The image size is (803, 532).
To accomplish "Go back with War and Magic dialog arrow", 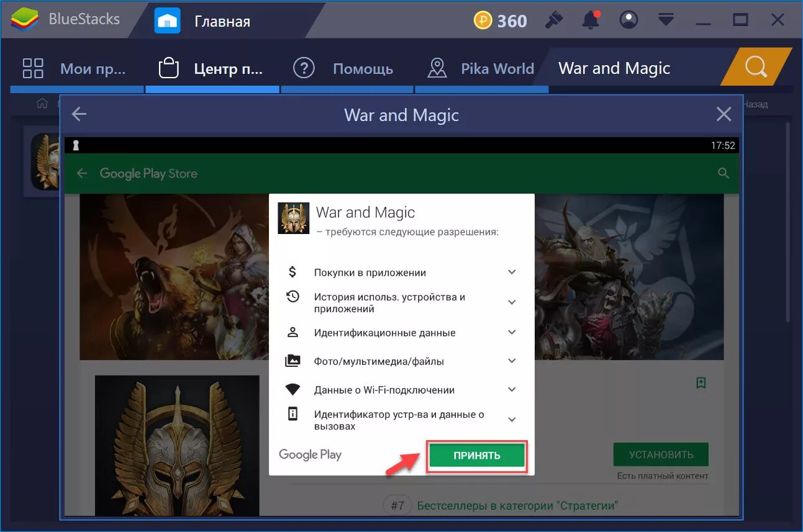I will 79,114.
